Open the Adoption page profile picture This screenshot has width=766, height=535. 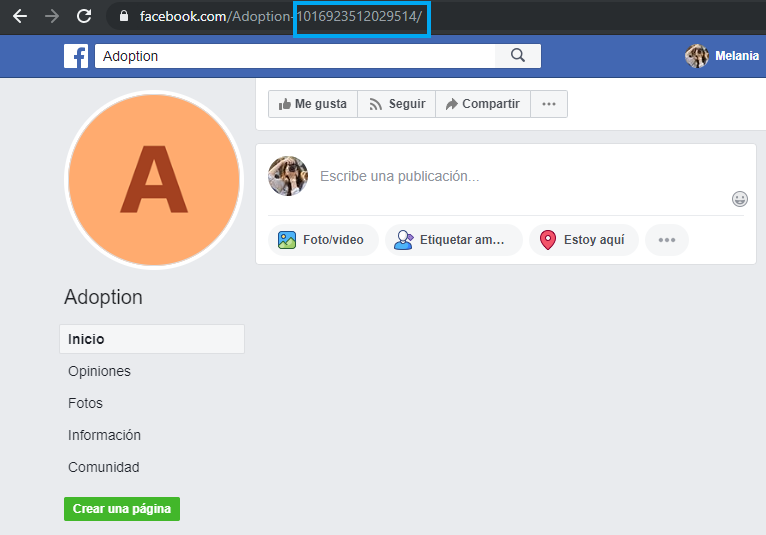(154, 180)
